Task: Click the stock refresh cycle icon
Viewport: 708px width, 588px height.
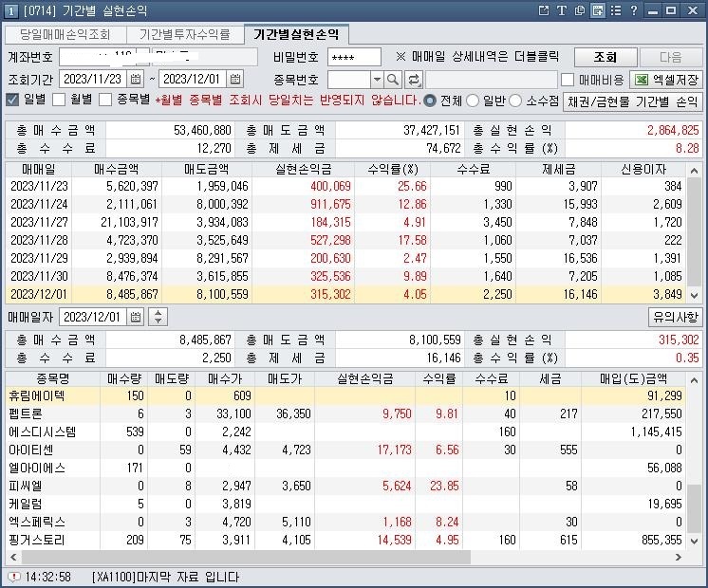Action: [413, 80]
